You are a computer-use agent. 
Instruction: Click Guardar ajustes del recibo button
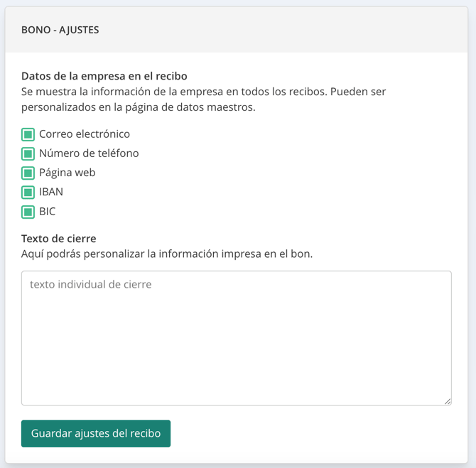(96, 433)
